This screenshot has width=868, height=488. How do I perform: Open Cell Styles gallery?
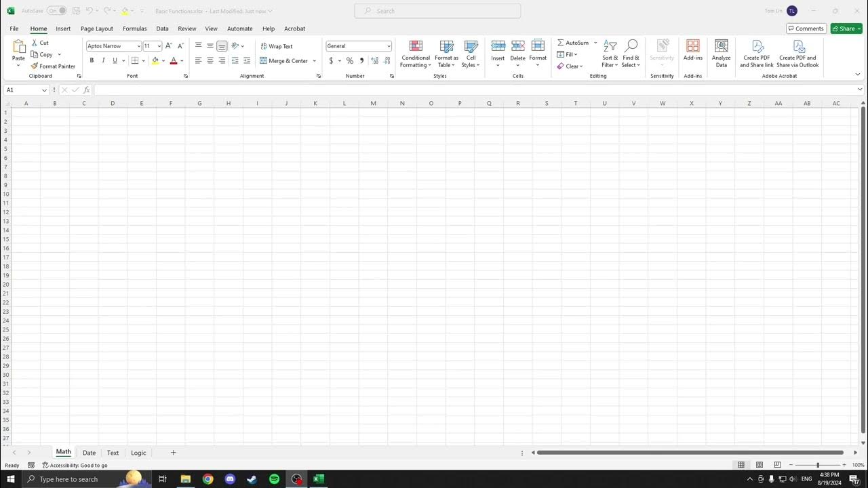pyautogui.click(x=471, y=54)
